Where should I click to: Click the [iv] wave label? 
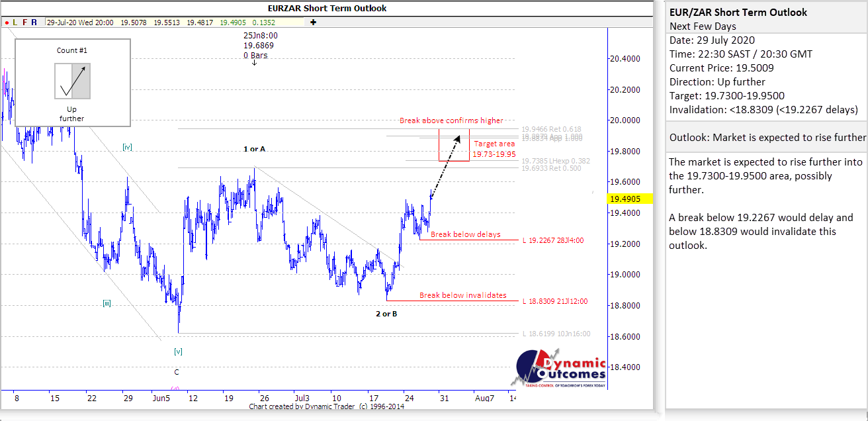128,147
